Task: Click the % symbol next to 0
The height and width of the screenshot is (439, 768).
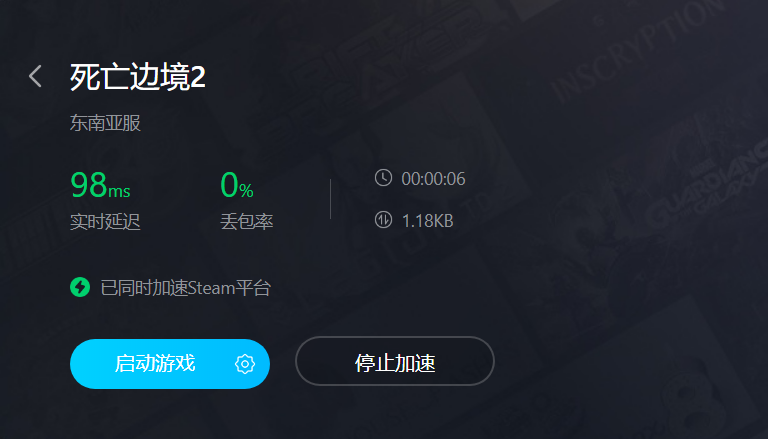Action: pos(246,190)
